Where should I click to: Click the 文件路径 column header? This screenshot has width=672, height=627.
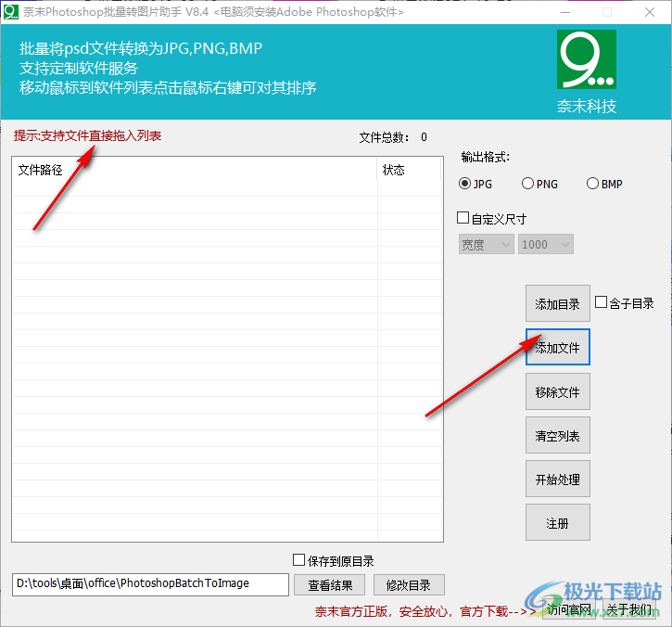click(195, 170)
